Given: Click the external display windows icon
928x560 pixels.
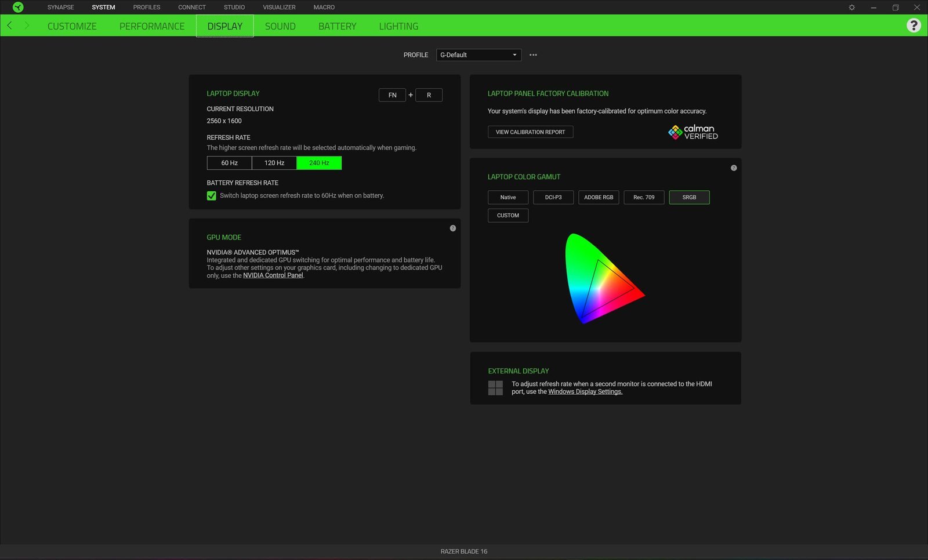Looking at the screenshot, I should point(495,388).
